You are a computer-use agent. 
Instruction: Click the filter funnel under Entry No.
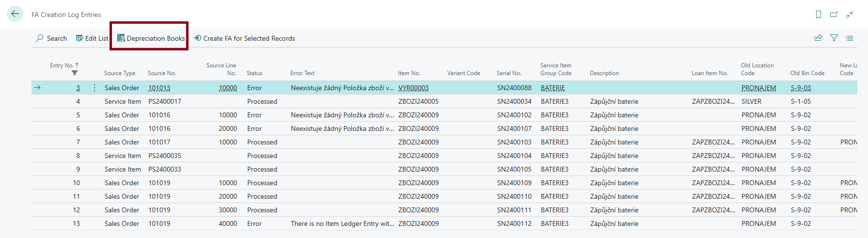click(x=74, y=73)
